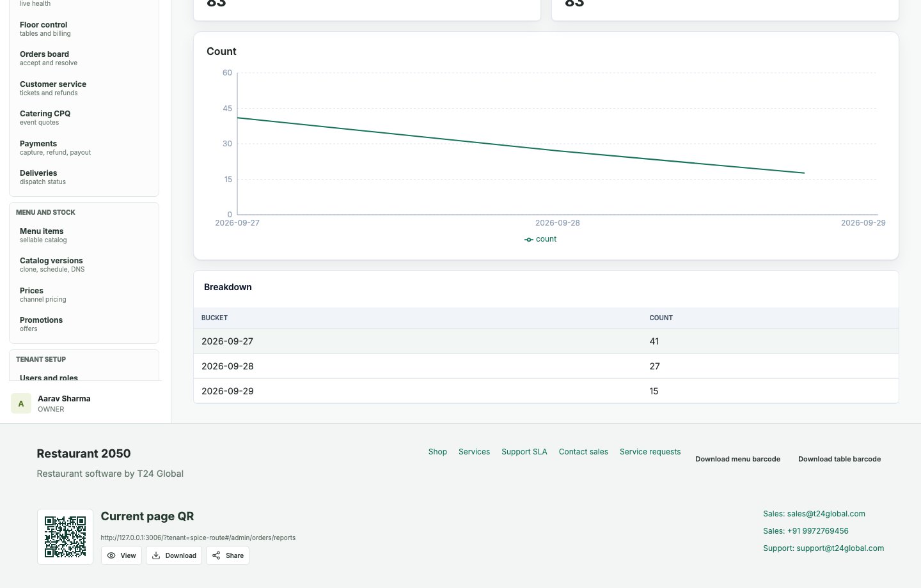921x588 pixels.
Task: Open Service requests footer link
Action: (x=650, y=452)
